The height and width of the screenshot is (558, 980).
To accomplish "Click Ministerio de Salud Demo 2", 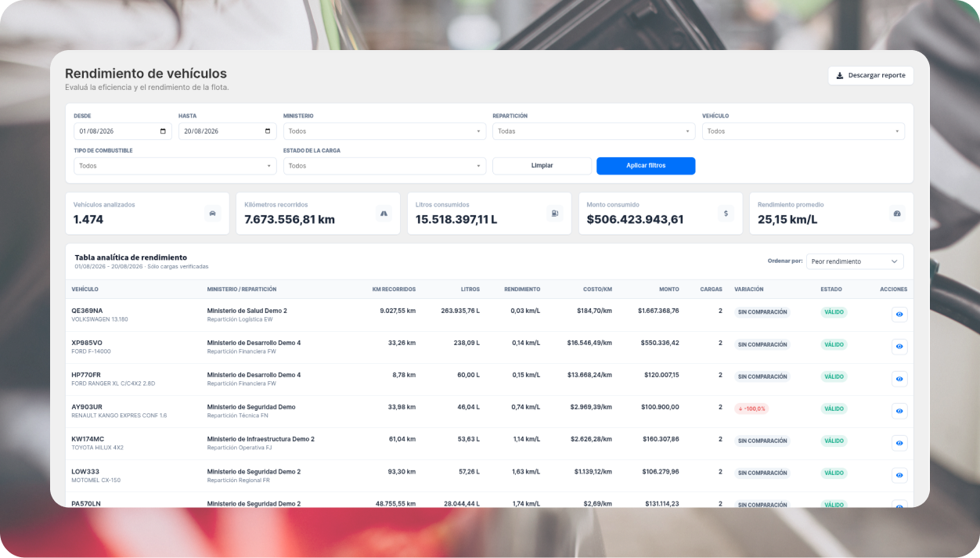I will (247, 311).
